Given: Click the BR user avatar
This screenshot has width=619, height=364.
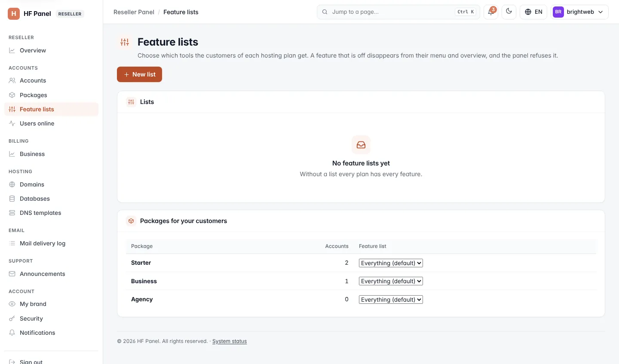Looking at the screenshot, I should tap(558, 12).
